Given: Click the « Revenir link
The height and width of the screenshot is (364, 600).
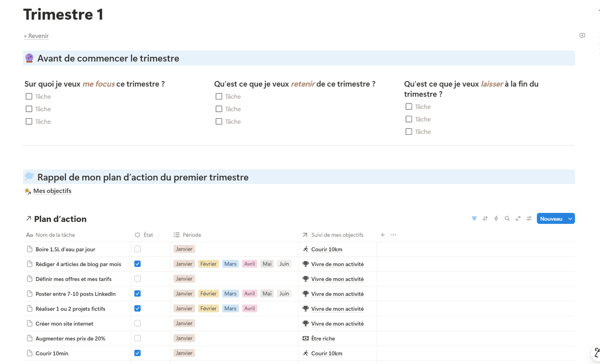Looking at the screenshot, I should pos(36,36).
